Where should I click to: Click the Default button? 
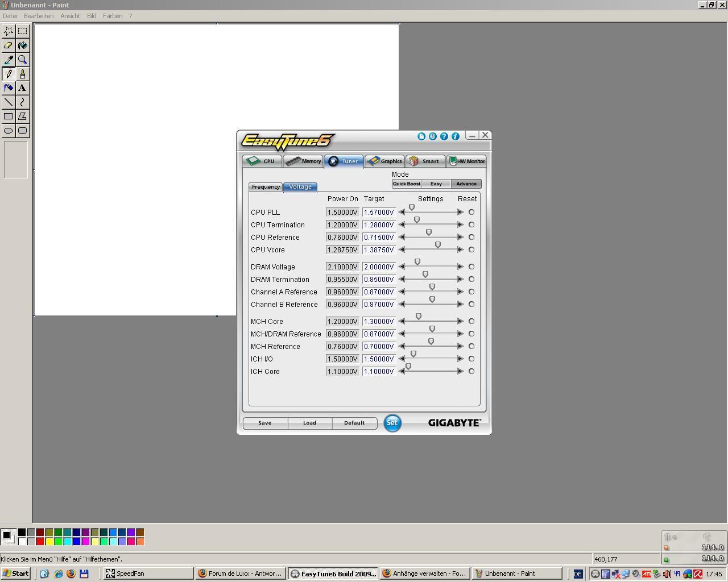pyautogui.click(x=354, y=423)
